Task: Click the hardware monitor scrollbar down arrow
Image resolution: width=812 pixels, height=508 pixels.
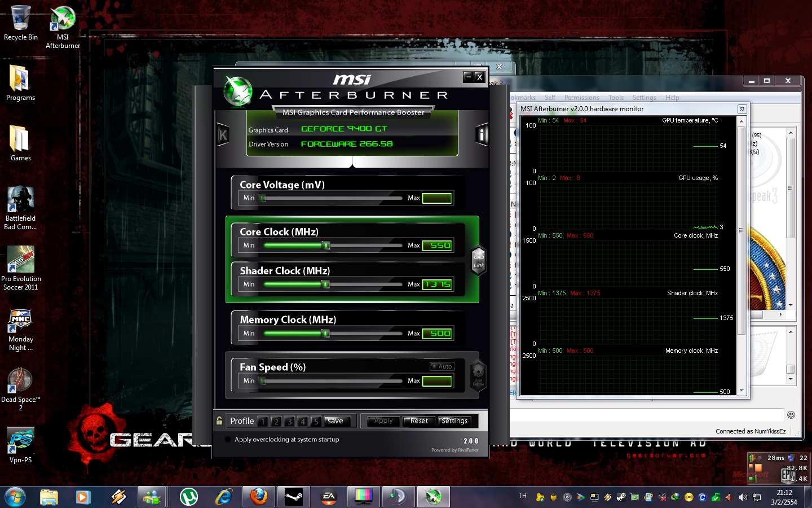Action: click(x=742, y=391)
